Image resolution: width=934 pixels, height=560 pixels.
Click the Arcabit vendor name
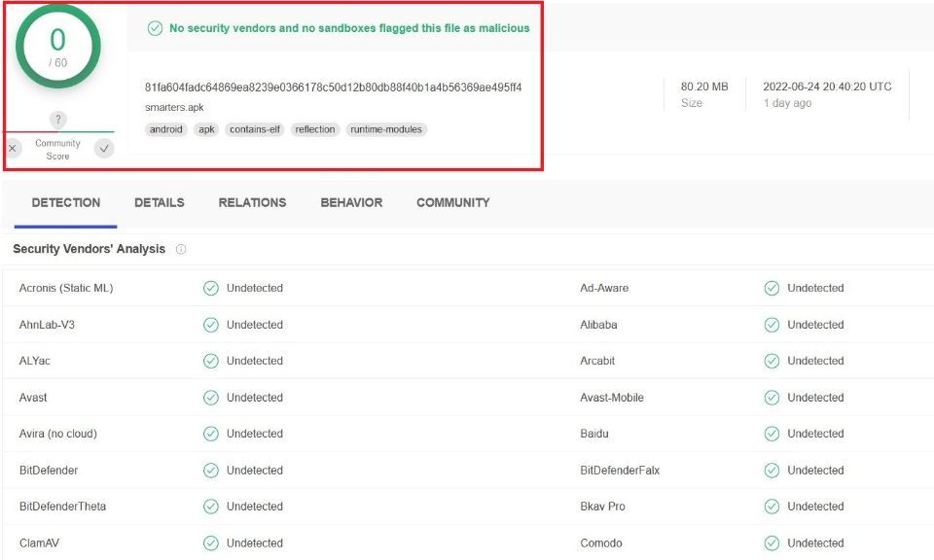point(597,362)
